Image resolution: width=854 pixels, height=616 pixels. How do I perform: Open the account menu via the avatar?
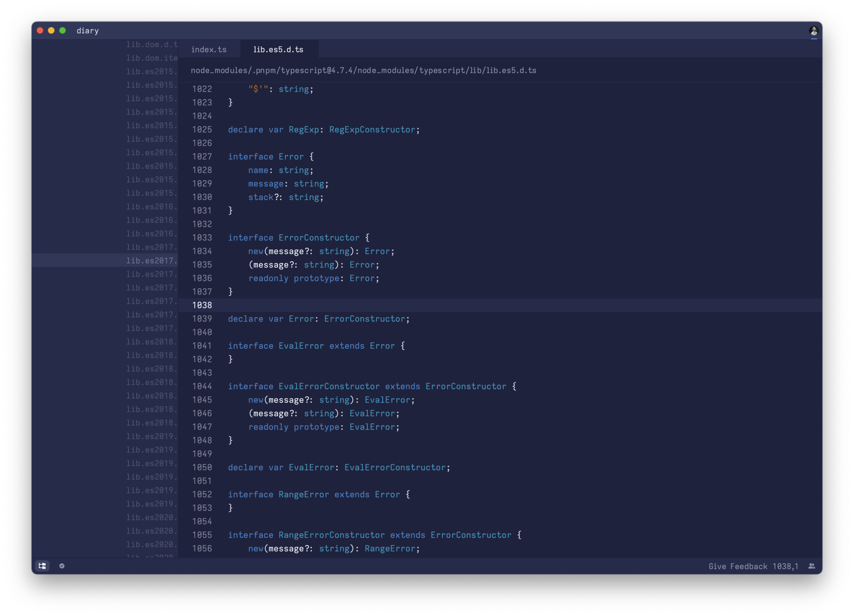(813, 31)
